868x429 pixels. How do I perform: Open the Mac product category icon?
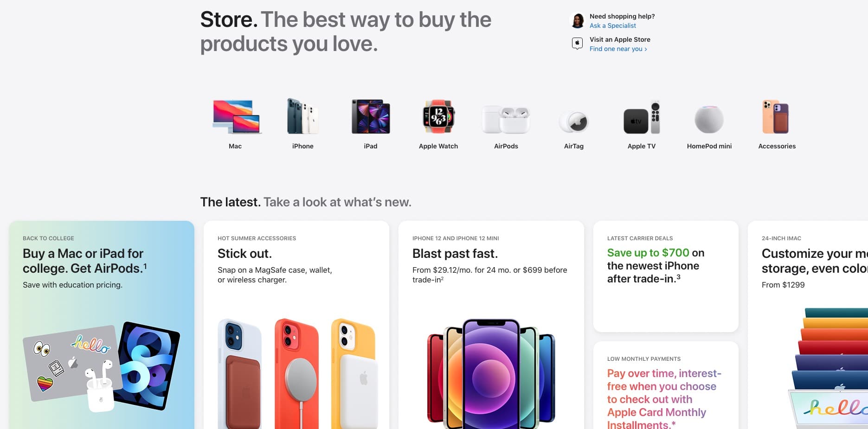[237, 117]
